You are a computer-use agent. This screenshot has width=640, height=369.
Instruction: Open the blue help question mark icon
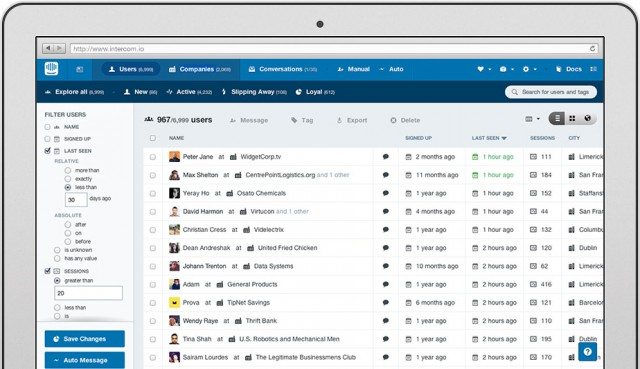pyautogui.click(x=587, y=351)
